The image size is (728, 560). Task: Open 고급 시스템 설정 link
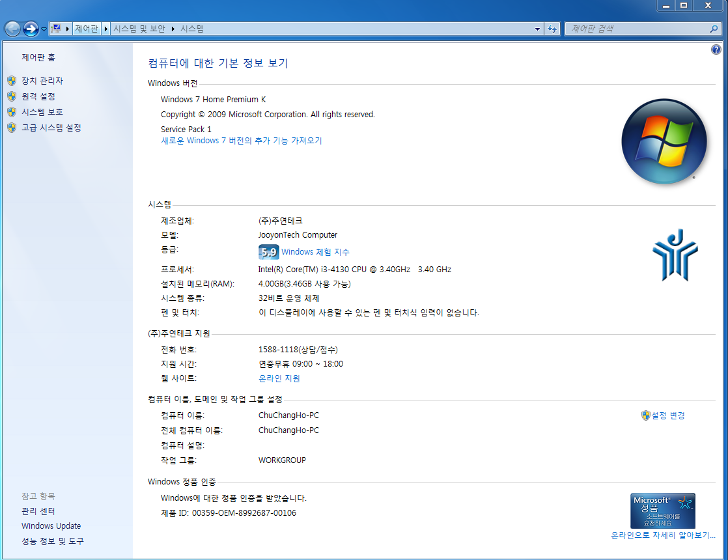tap(51, 128)
